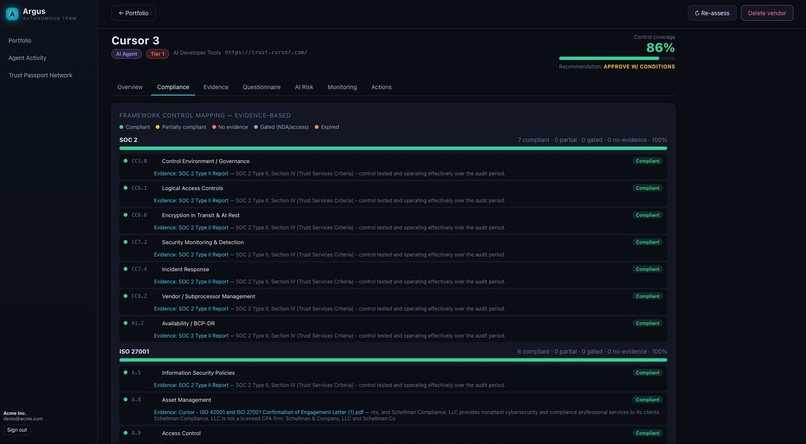The image size is (806, 444).
Task: Open the Actions tab
Action: click(381, 87)
